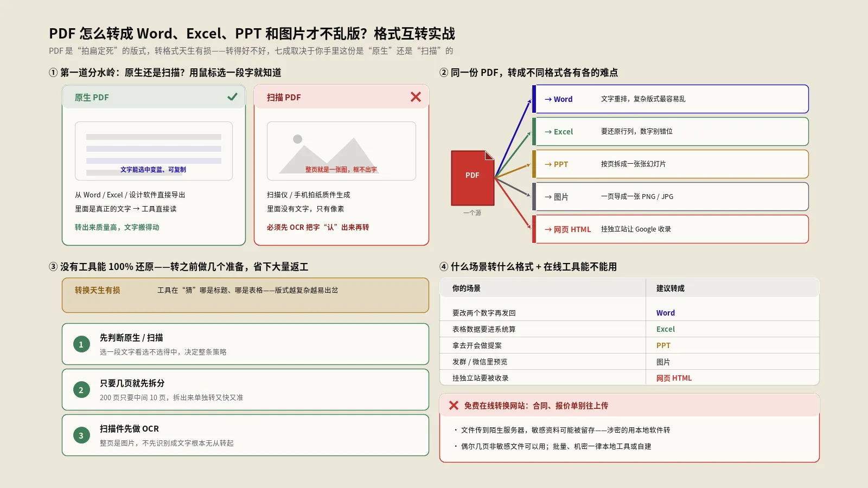Click table cell 拿去开会做提案
Viewport: 868px width, 488px height.
point(477,345)
